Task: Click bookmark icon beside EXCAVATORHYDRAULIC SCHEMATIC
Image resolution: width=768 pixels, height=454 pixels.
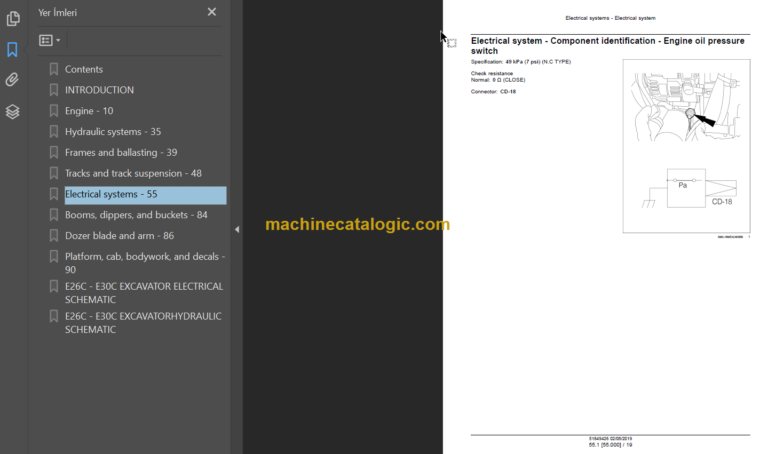Action: tap(54, 316)
